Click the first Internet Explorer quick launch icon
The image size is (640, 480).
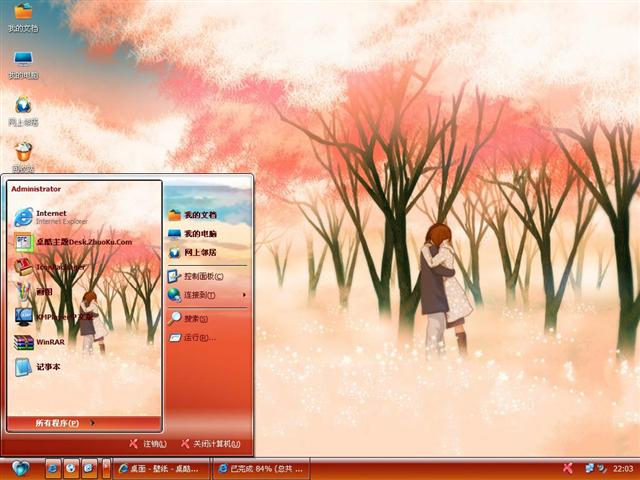(x=53, y=468)
